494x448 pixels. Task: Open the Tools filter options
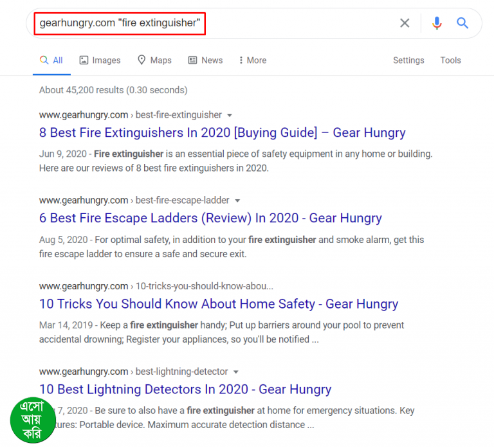tap(450, 60)
